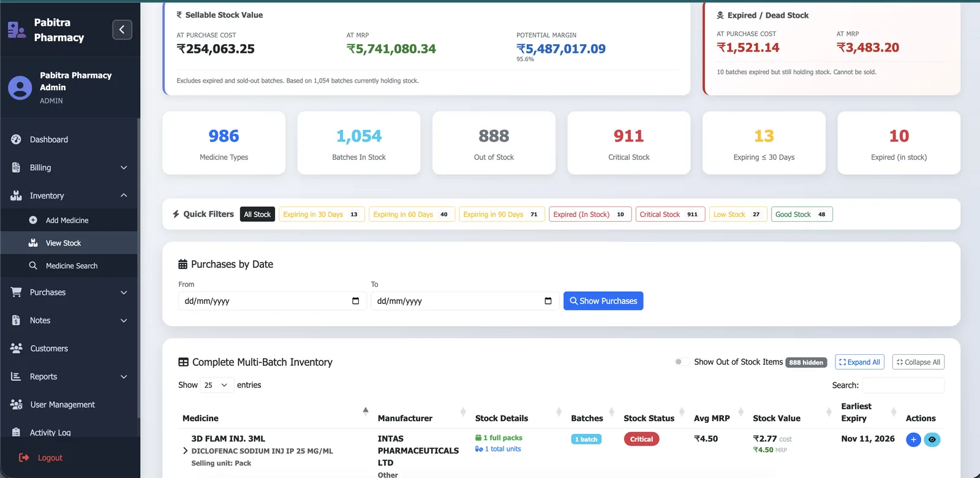Click the Purchases by Date calendar icon
Viewport: 980px width, 478px height.
click(x=183, y=264)
